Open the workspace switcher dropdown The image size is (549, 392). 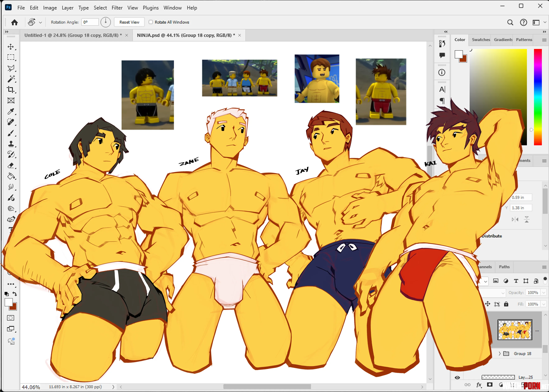click(545, 22)
